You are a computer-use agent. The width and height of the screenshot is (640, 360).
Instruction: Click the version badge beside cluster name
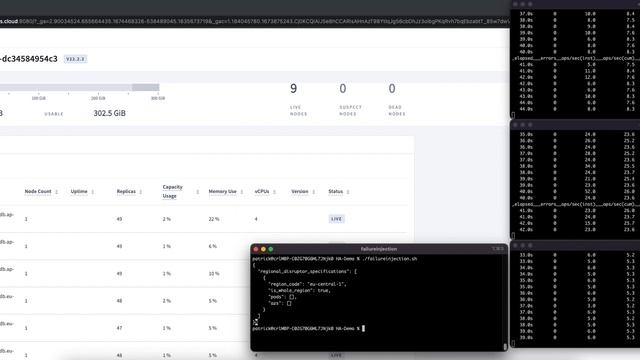[x=75, y=59]
